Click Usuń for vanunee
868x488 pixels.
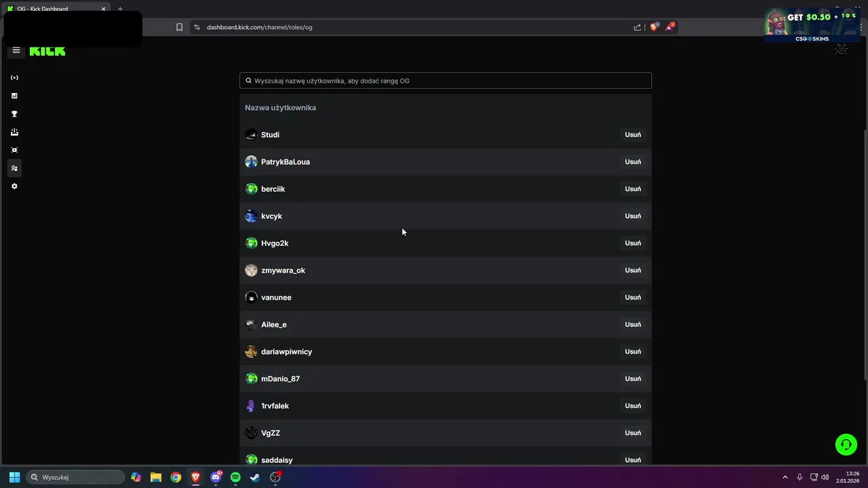pyautogui.click(x=633, y=298)
